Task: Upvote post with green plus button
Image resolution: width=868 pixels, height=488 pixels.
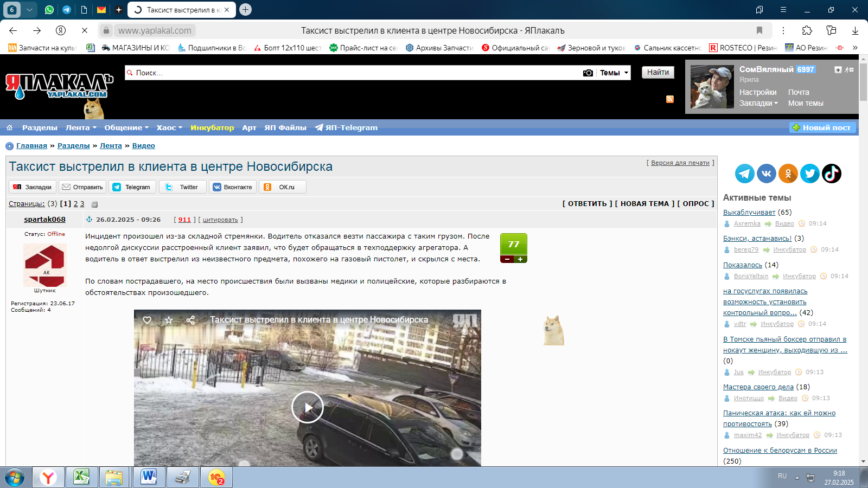Action: (520, 259)
